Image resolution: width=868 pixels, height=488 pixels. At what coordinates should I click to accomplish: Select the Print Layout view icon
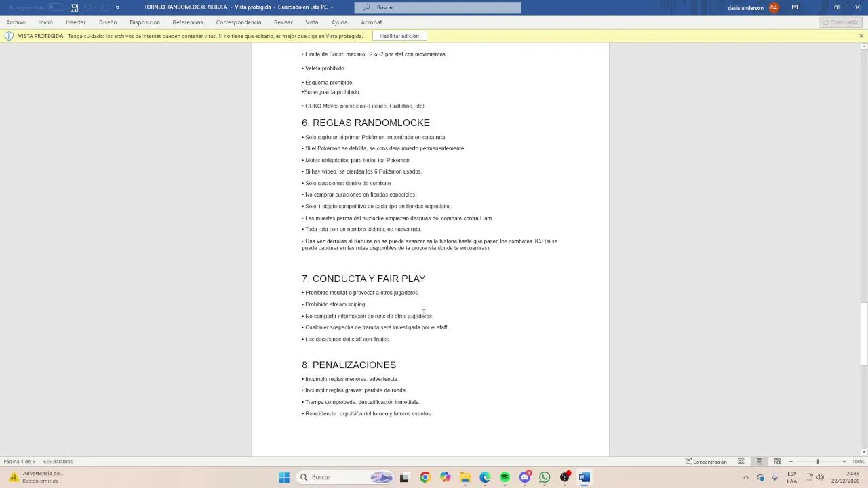759,462
